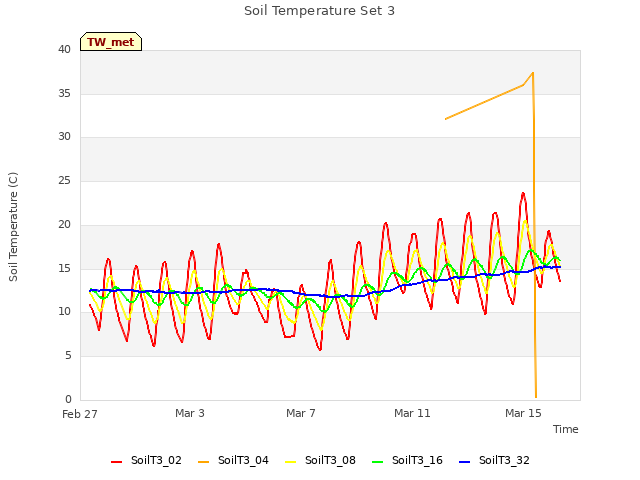This screenshot has width=640, height=480.
Task: Click the Mar 15 x-axis label
Action: [x=523, y=413]
